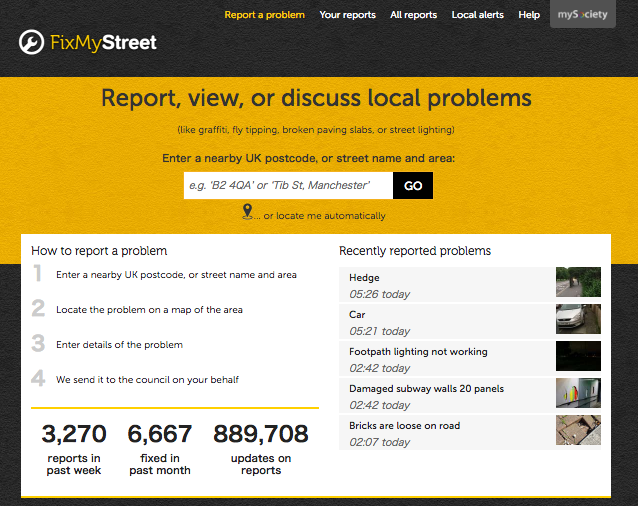Click 'How to report a problem' heading
This screenshot has width=638, height=506.
point(99,251)
